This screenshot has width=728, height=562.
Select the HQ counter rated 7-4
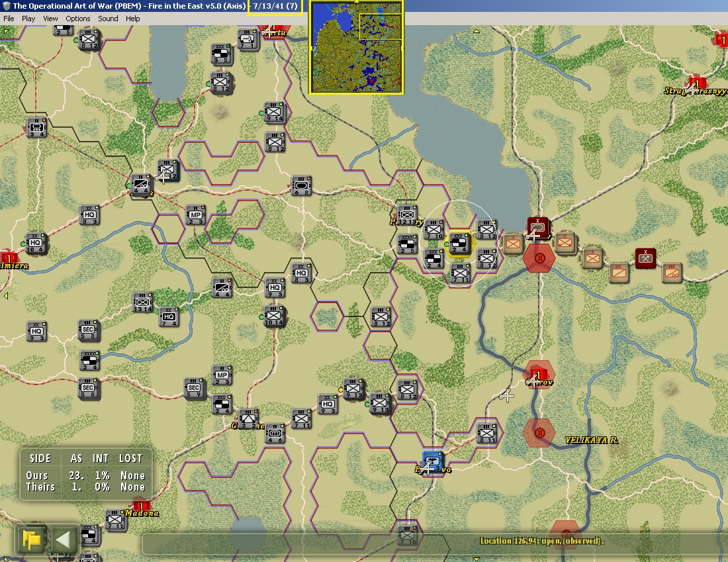[x=169, y=317]
